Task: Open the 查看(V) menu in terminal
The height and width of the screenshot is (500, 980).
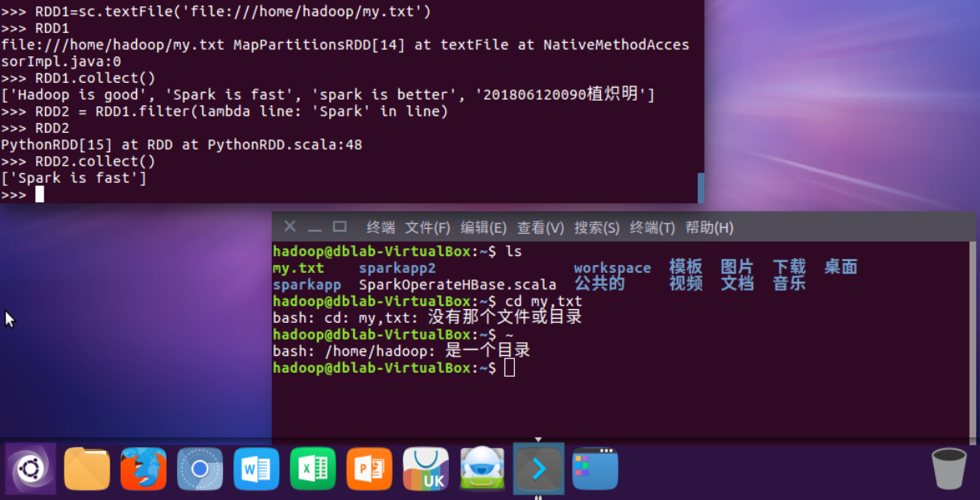Action: tap(541, 228)
